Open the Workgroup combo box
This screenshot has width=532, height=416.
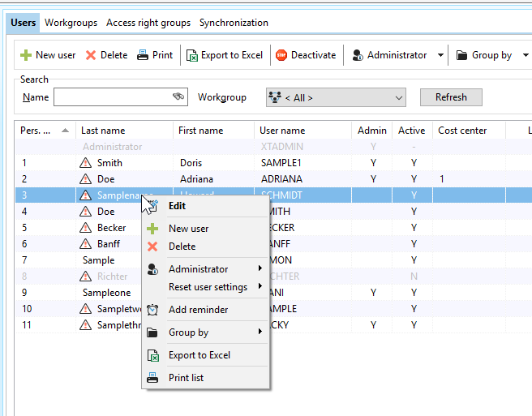[x=336, y=97]
